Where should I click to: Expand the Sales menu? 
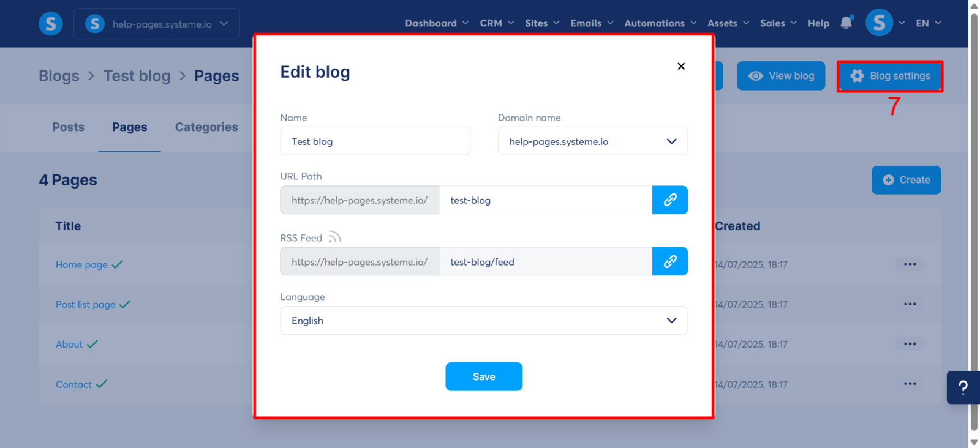[778, 23]
